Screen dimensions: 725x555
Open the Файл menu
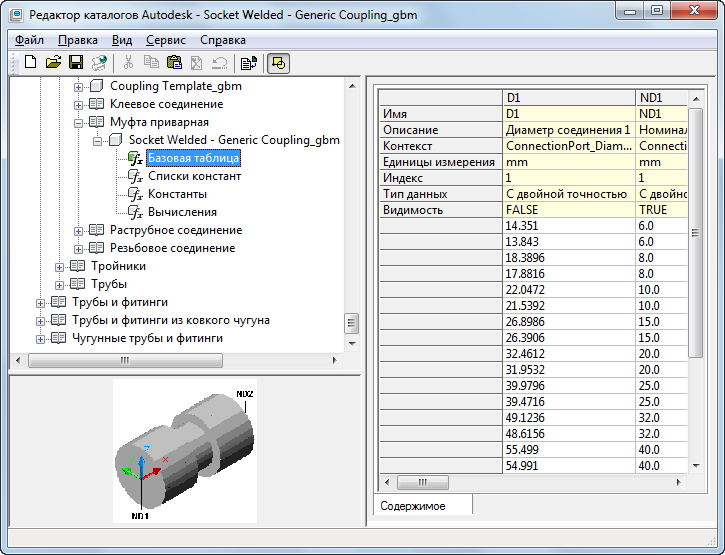(29, 40)
